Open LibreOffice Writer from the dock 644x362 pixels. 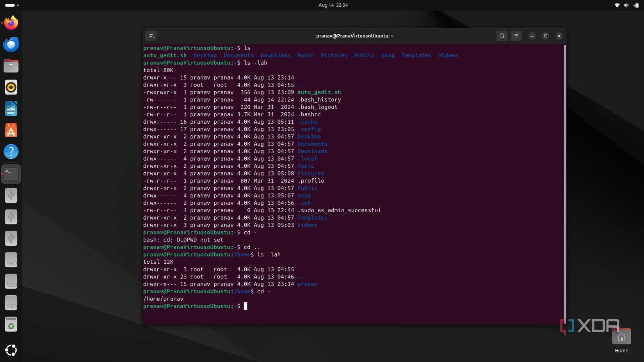(x=11, y=109)
